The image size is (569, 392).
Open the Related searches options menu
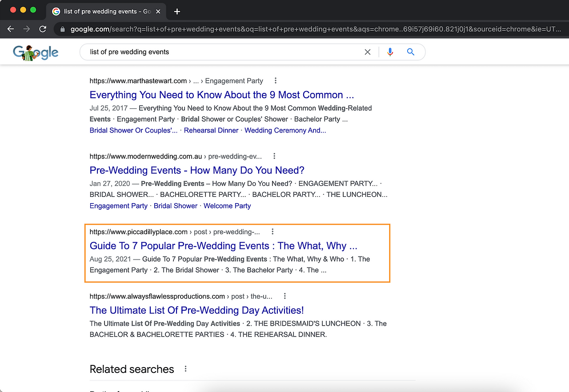[186, 369]
